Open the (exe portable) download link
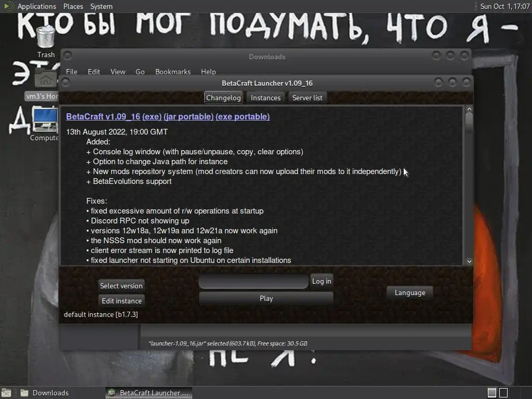The width and height of the screenshot is (532, 399). (x=243, y=116)
